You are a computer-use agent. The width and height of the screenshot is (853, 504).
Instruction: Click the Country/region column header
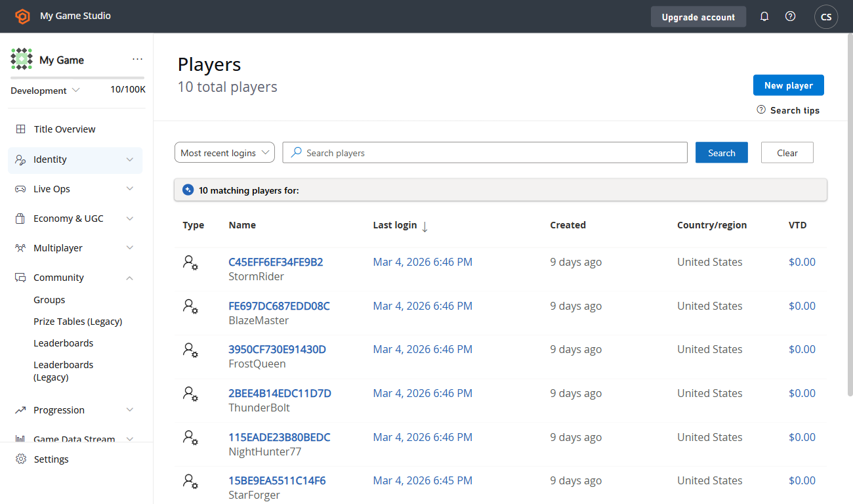[x=712, y=225]
